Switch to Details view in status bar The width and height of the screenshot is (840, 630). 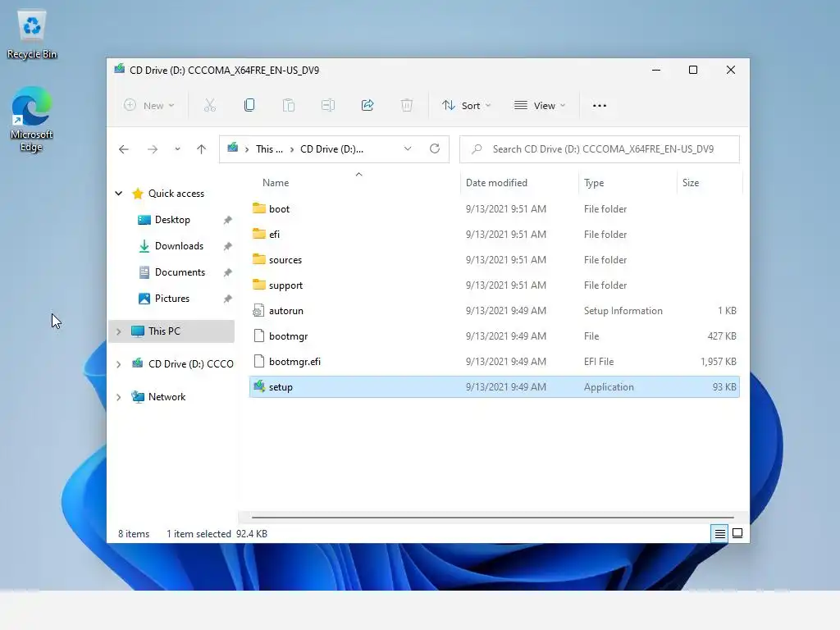[x=719, y=533]
